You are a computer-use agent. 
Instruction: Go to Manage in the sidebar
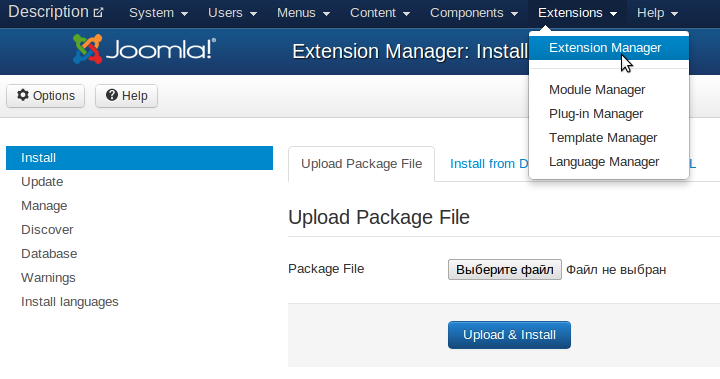point(140,205)
